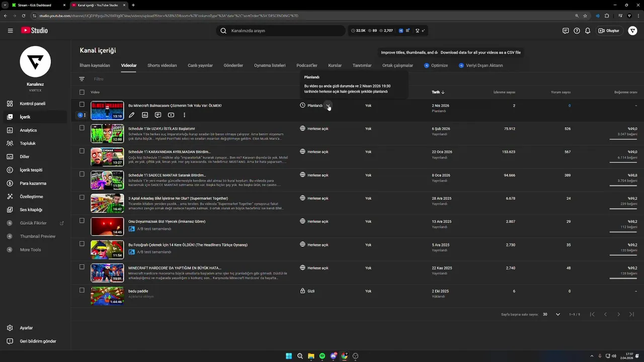Viewport: 644px width, 362px height.
Task: Select the Onu Doyurmazsak video checkbox
Action: click(x=82, y=220)
